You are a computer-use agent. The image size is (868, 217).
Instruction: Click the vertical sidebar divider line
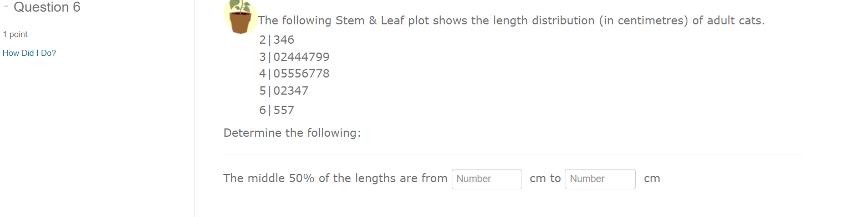tap(195, 108)
